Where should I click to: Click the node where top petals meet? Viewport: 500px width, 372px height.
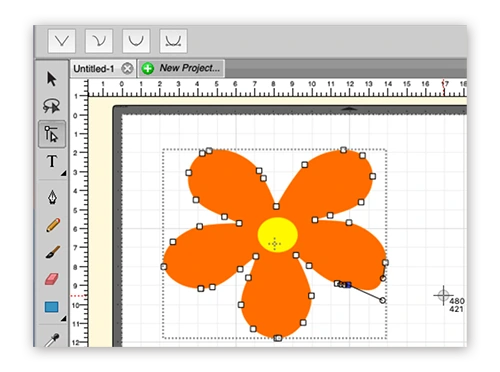(276, 206)
